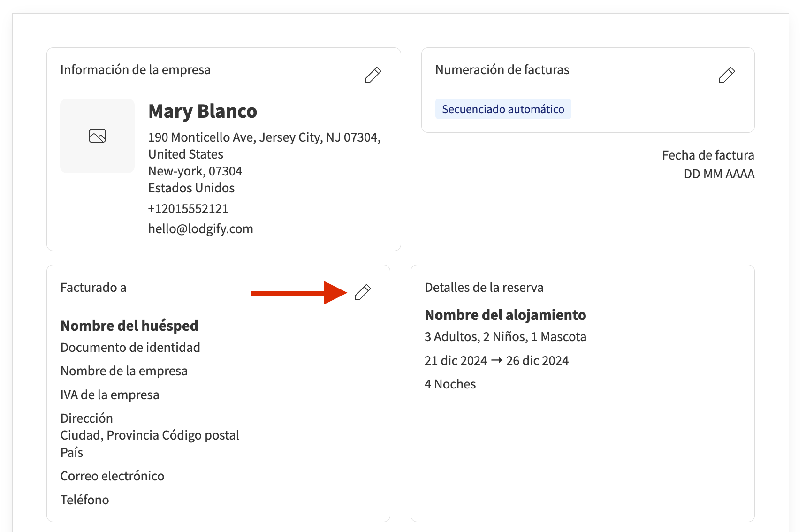Click the Teléfono placeholder in Facturado a
The image size is (806, 532).
click(x=84, y=500)
